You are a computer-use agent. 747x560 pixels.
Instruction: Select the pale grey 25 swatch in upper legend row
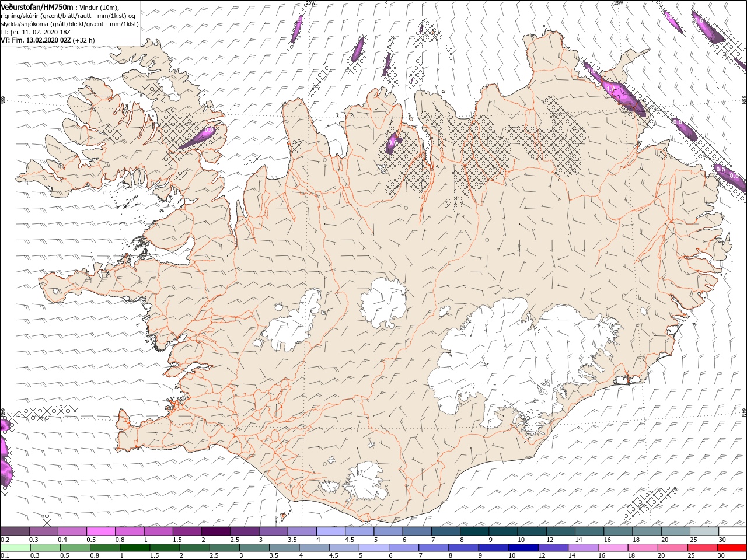pyautogui.click(x=704, y=531)
